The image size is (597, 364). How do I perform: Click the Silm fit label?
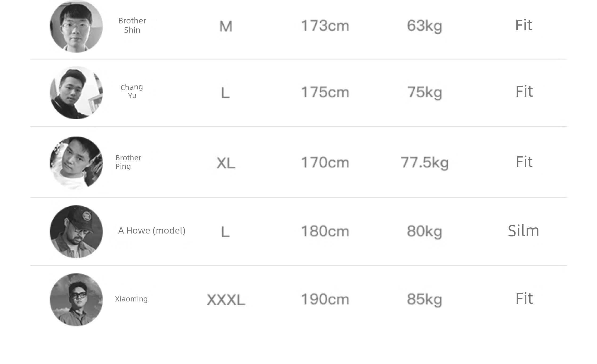pyautogui.click(x=524, y=231)
